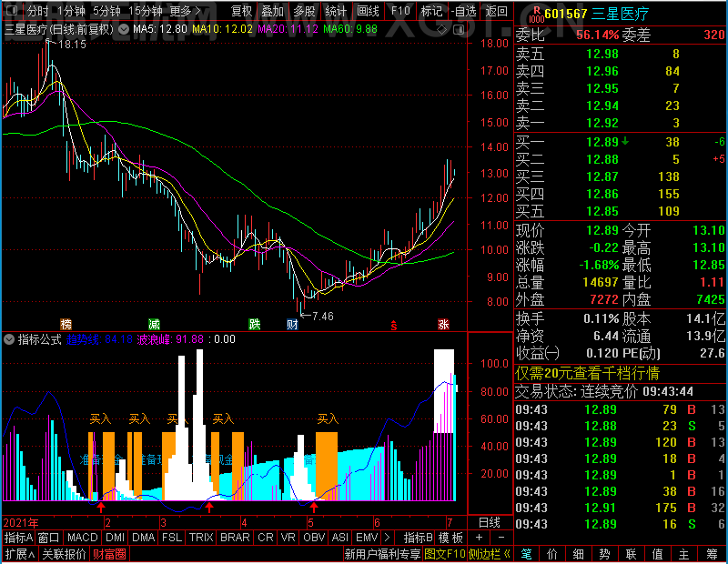The width and height of the screenshot is (728, 564).
Task: Open the 筹 chip distribution view
Action: [712, 554]
